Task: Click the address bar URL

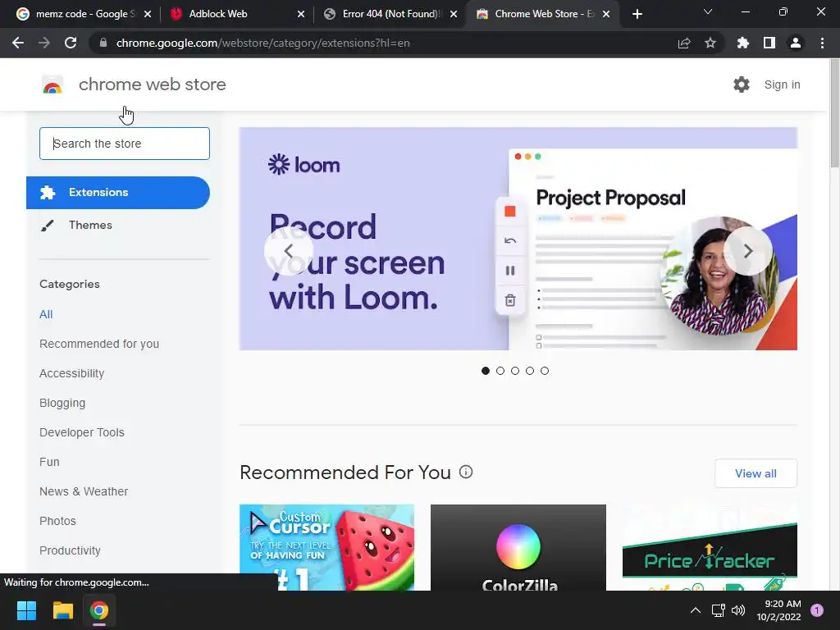Action: [262, 43]
